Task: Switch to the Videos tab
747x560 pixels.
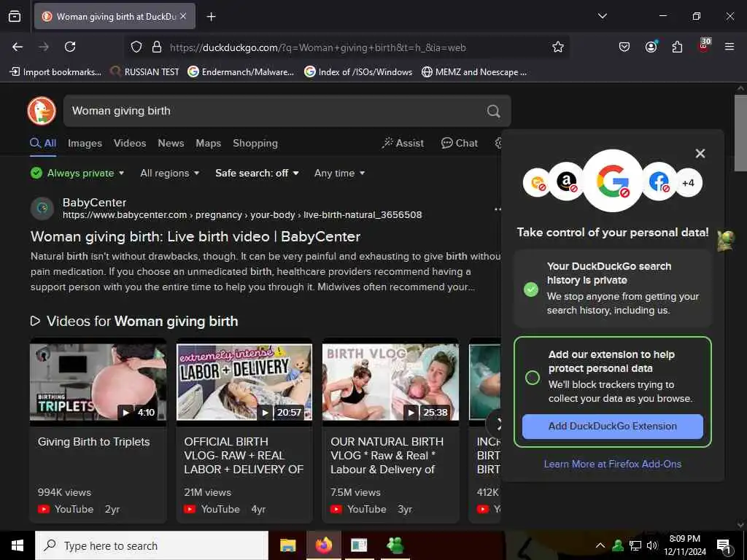Action: click(x=130, y=143)
